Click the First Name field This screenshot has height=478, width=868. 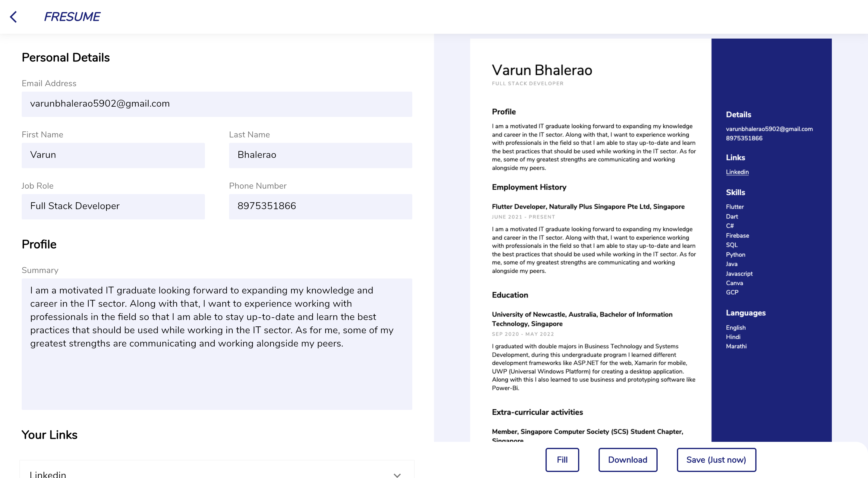click(x=113, y=155)
